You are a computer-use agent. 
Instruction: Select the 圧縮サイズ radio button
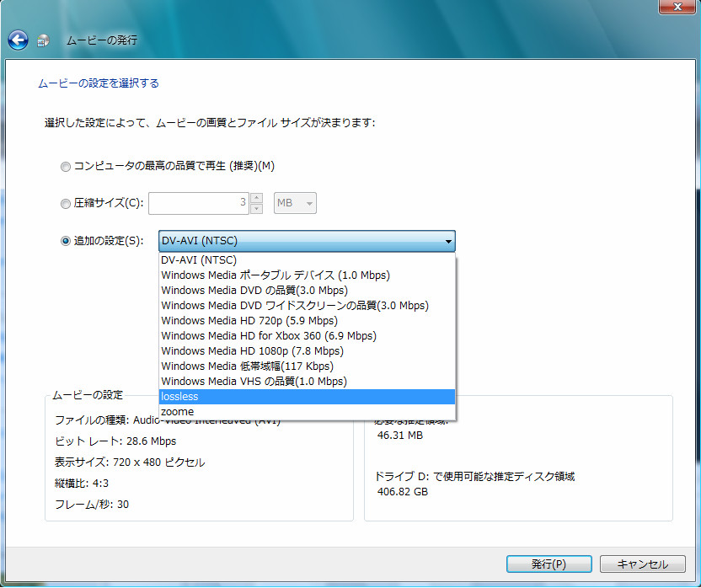(66, 203)
